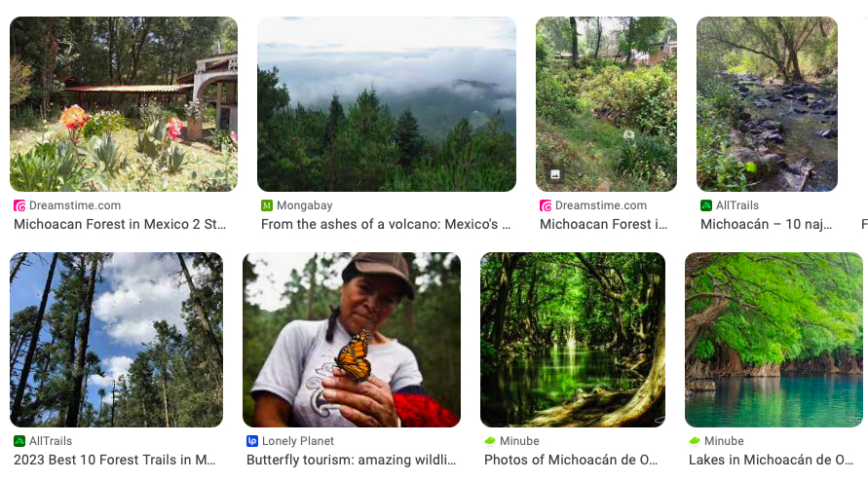Open the "Butterfly tourism: amazing wildli…" link

349,460
